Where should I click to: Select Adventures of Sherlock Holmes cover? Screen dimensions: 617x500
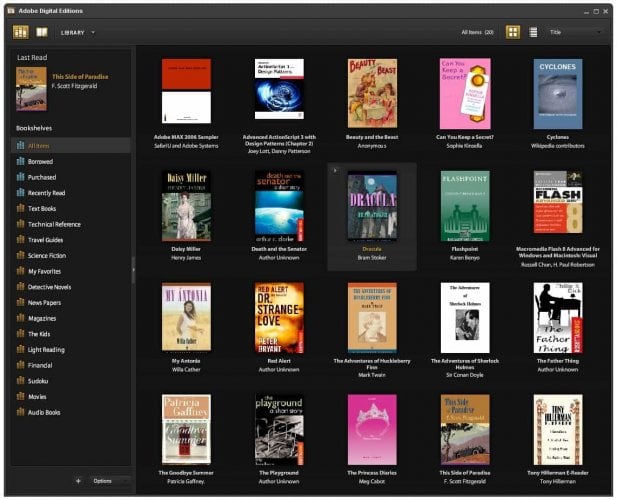465,317
